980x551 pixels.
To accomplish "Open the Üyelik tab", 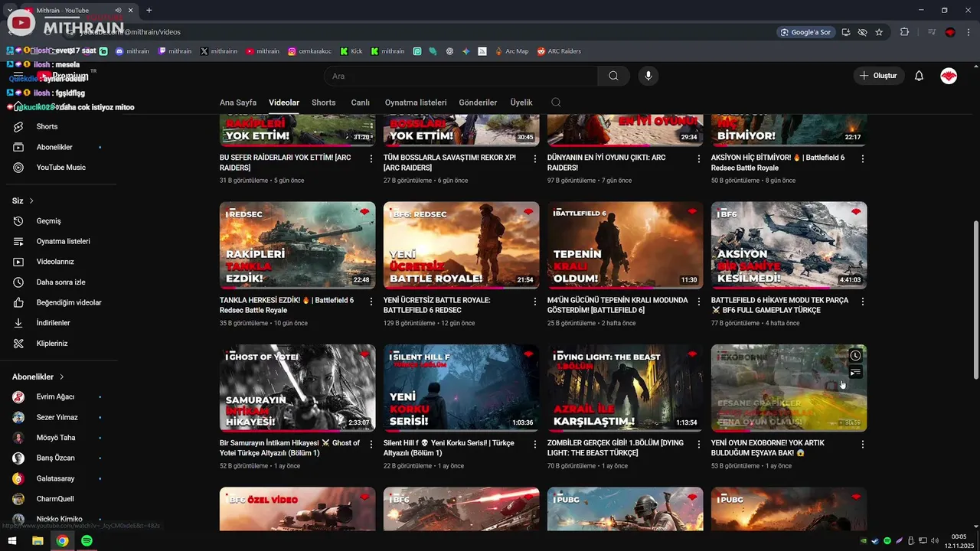I will point(521,103).
